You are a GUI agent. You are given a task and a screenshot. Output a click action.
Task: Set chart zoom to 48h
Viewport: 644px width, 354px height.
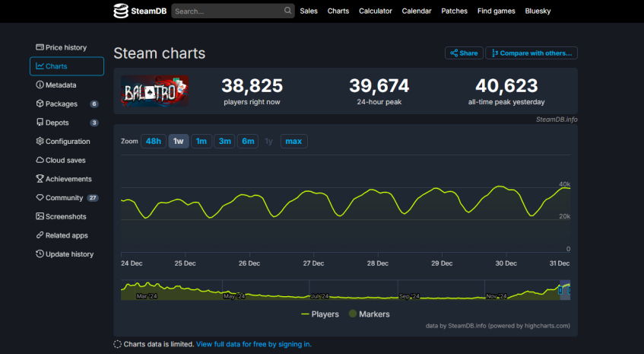[x=154, y=141]
